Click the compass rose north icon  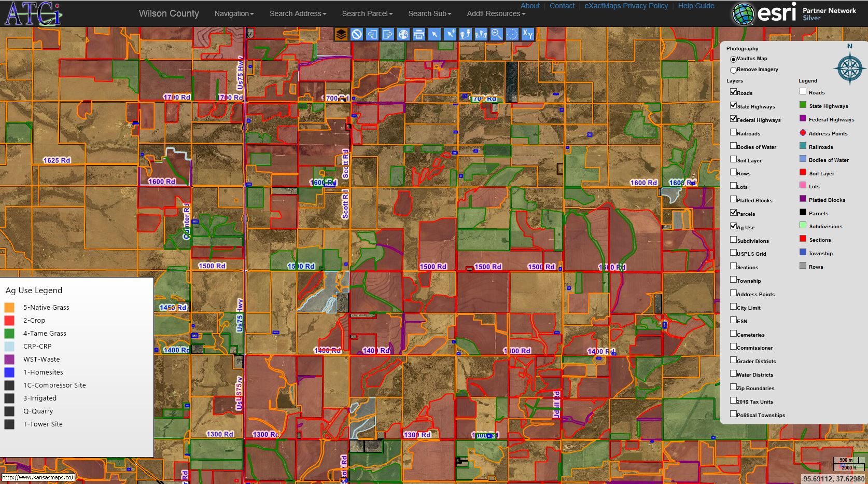849,68
